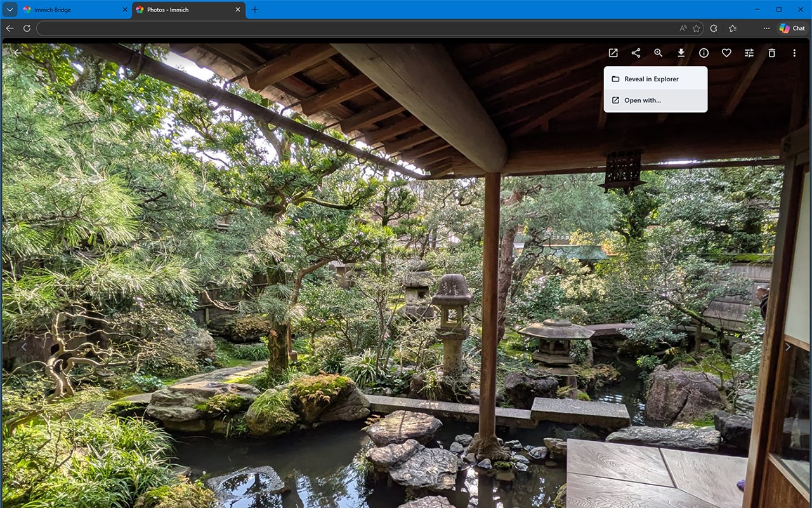
Task: Focus the browser address bar
Action: 370,28
